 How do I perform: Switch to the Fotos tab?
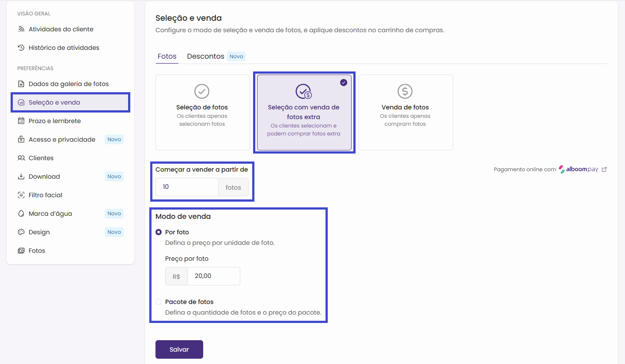point(167,56)
